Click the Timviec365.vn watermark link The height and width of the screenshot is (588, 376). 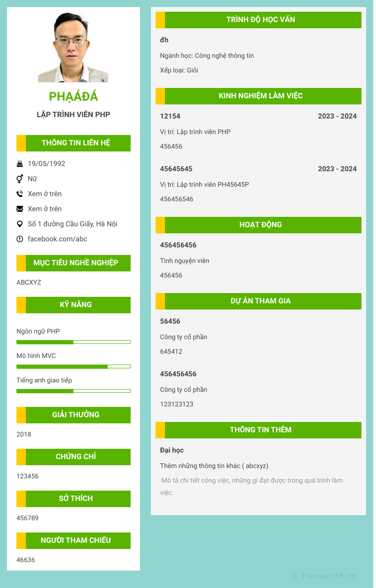324,576
